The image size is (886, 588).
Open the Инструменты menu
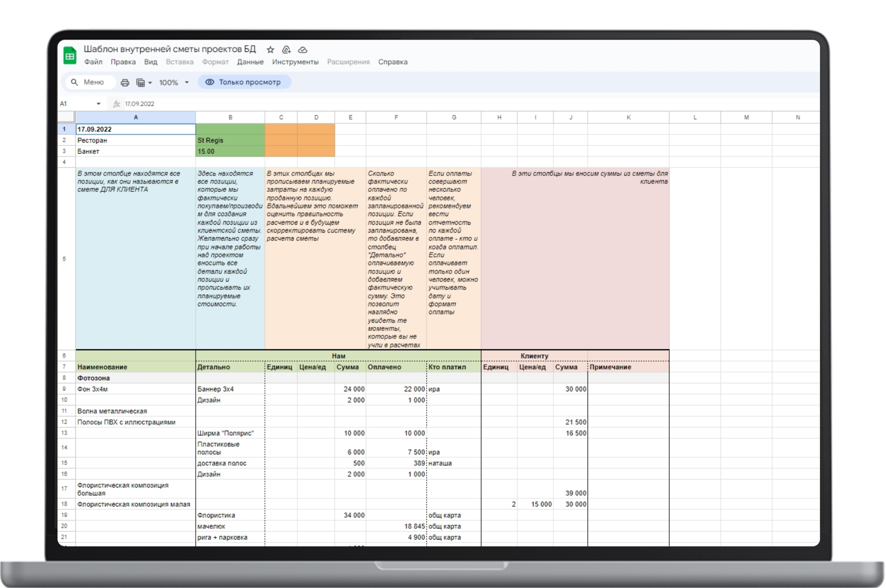295,62
